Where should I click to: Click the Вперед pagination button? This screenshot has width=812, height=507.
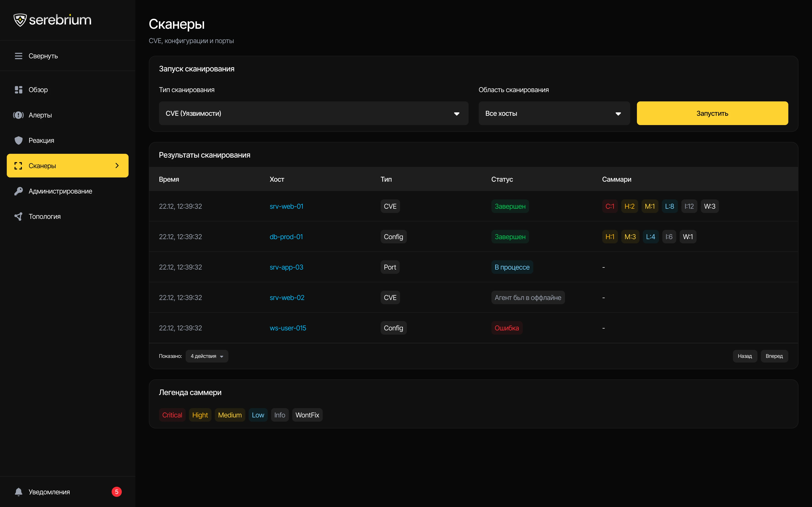tap(774, 356)
